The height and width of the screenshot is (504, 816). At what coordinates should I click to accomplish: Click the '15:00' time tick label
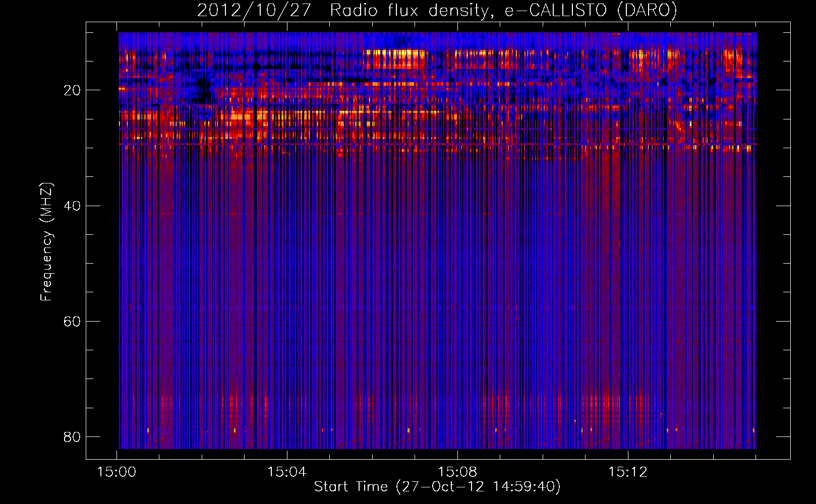[x=116, y=472]
